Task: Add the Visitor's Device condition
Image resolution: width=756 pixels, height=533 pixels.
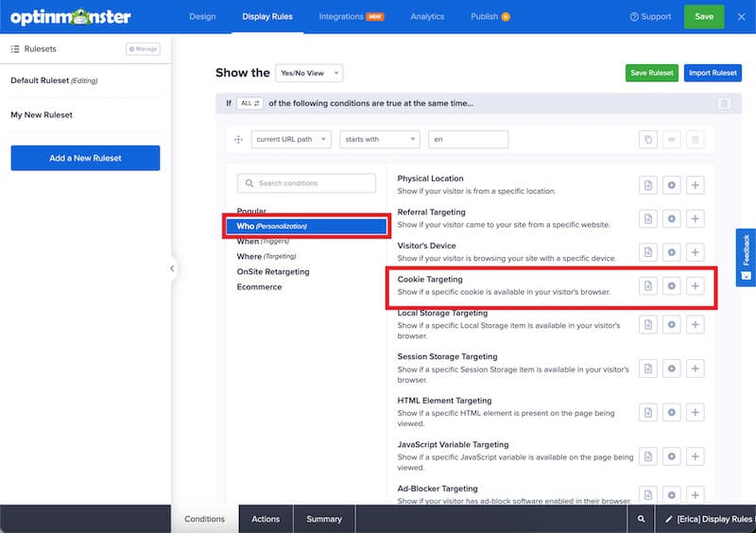Action: [696, 252]
